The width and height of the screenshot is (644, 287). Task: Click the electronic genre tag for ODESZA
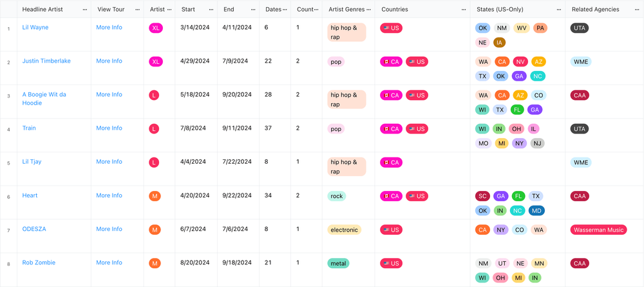coord(344,230)
